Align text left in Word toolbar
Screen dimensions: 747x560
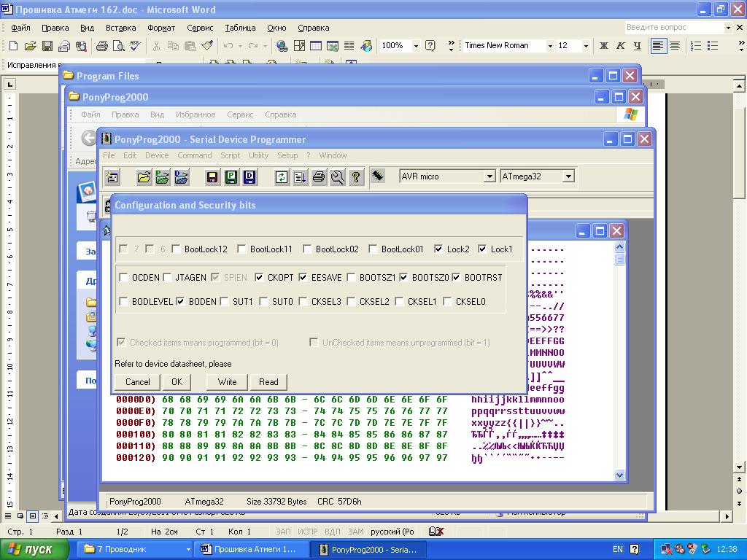click(659, 46)
